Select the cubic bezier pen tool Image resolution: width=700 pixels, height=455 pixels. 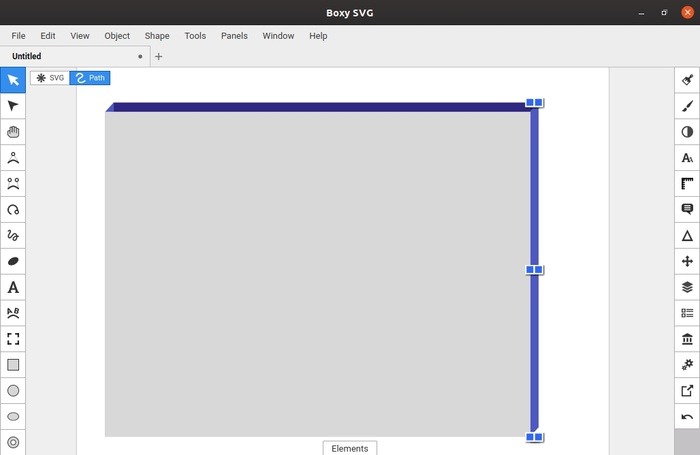click(x=13, y=184)
